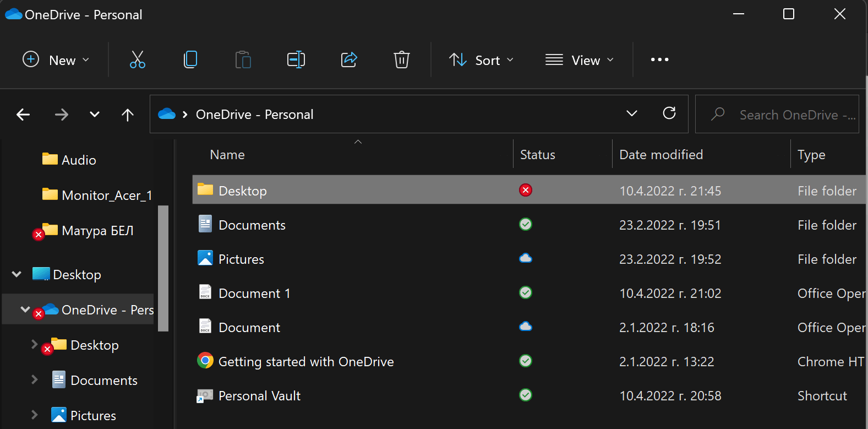Expand address bar history dropdown
Screen dimensions: 868x429
632,113
